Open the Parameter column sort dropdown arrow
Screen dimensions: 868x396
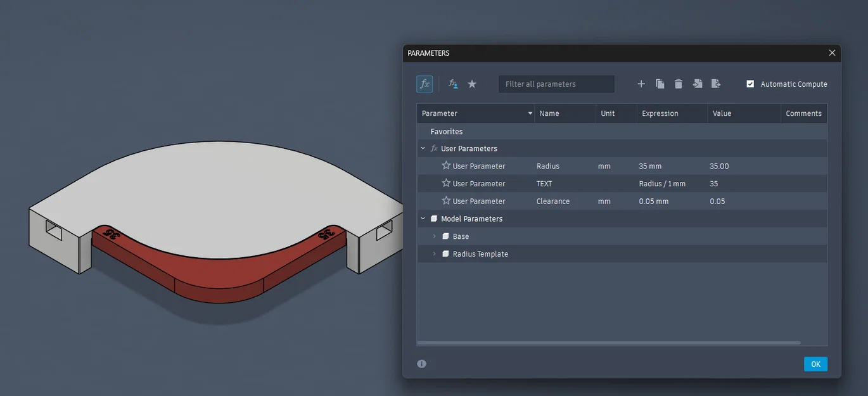tap(530, 113)
